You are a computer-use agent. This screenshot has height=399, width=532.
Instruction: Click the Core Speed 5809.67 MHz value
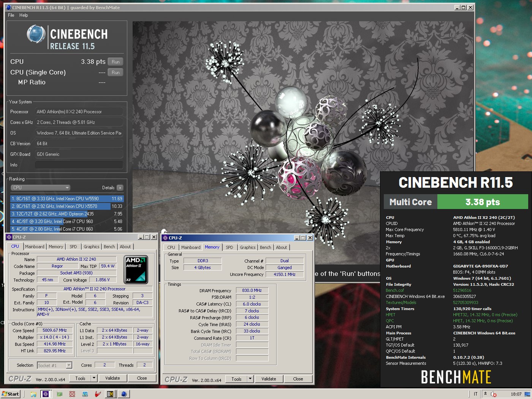pyautogui.click(x=54, y=331)
